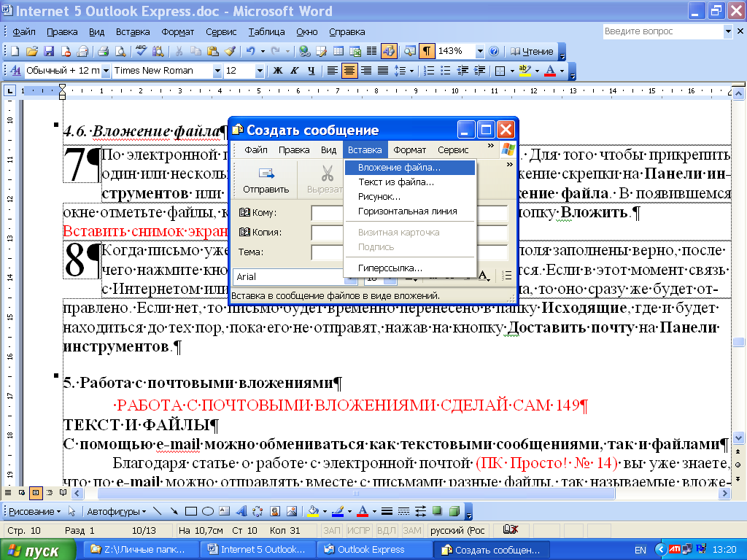Viewport: 747px width, 560px height.
Task: Click the Cut scissors icon in Word toolbar
Action: pyautogui.click(x=179, y=52)
